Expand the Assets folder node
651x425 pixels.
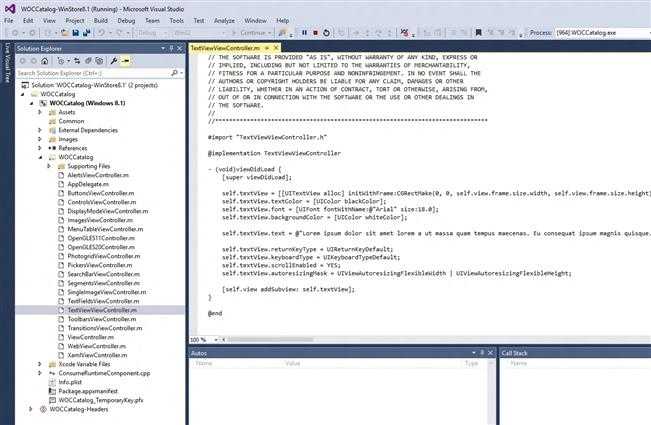tap(40, 112)
